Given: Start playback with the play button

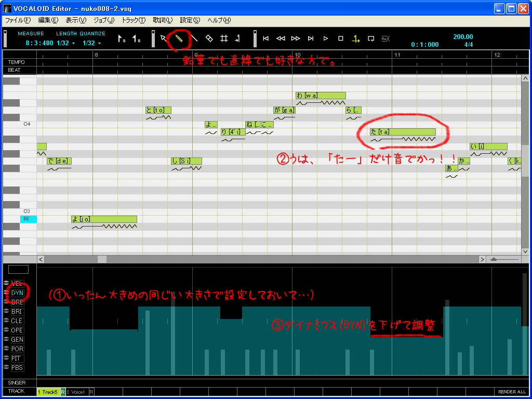Looking at the screenshot, I should [x=325, y=38].
